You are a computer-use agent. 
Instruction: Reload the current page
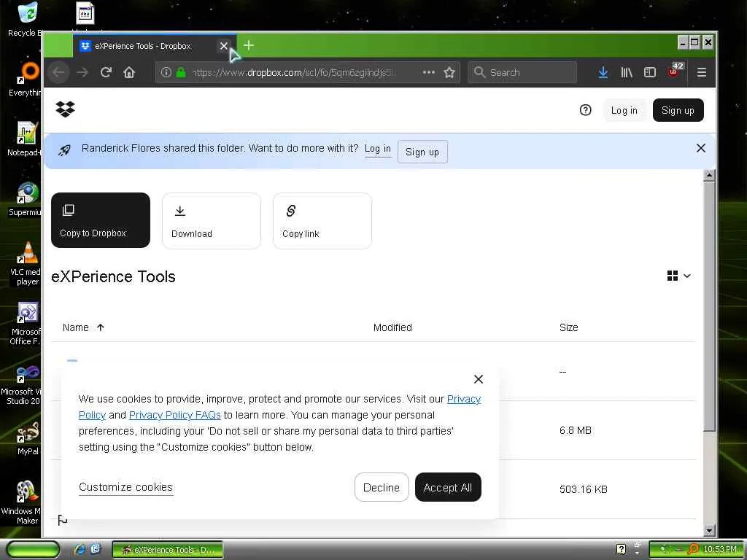pyautogui.click(x=106, y=72)
